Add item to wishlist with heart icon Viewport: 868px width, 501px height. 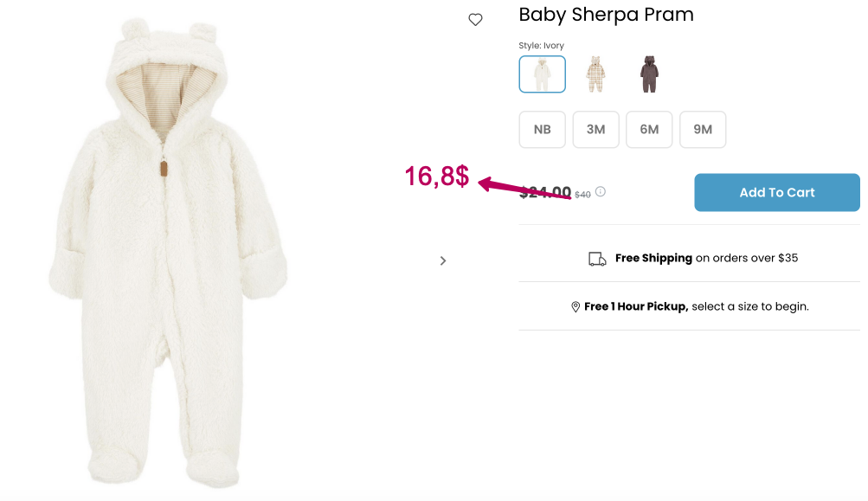point(475,20)
